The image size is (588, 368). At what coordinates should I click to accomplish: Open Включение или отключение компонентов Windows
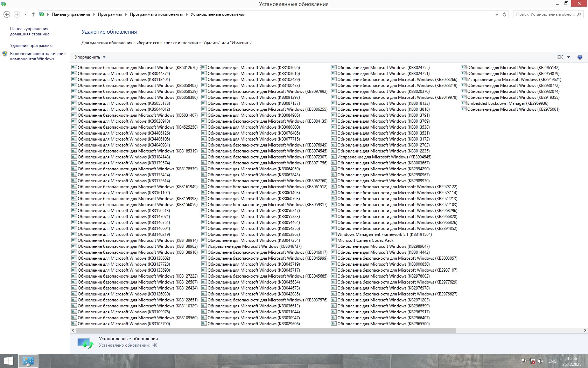(37, 56)
